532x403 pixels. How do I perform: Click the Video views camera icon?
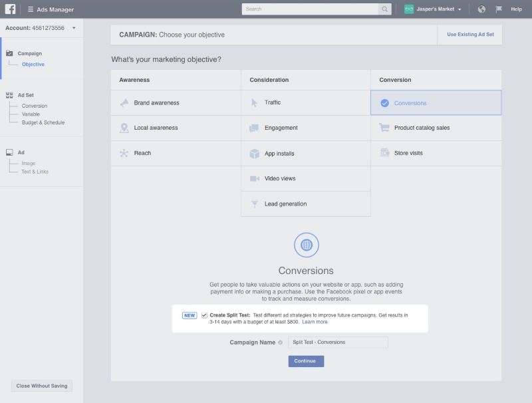255,178
